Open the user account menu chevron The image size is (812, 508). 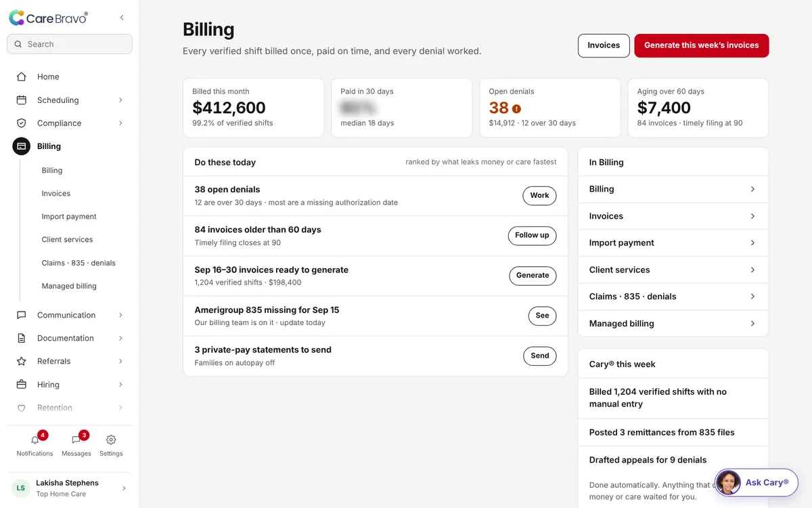point(123,488)
